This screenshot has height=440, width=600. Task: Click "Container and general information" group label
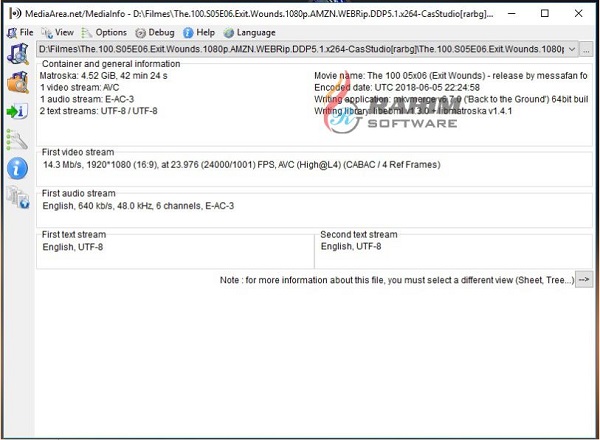[x=111, y=64]
